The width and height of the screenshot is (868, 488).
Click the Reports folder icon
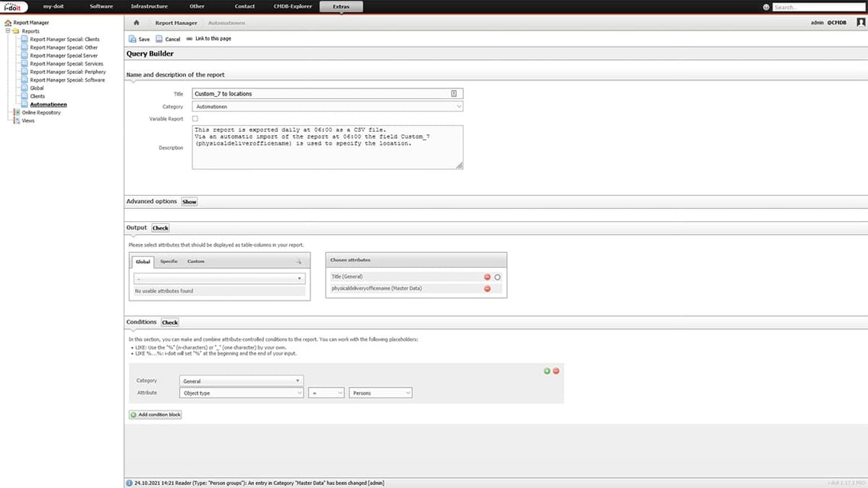coord(16,31)
